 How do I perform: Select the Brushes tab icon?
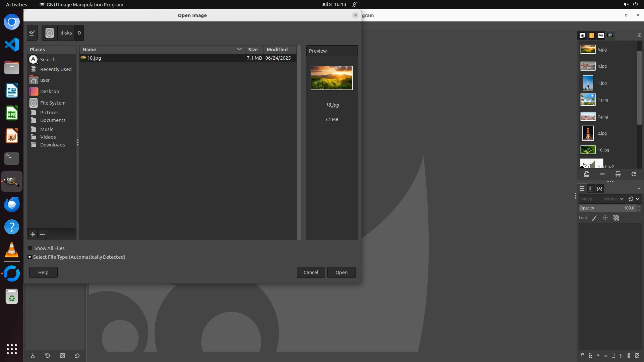tap(582, 35)
